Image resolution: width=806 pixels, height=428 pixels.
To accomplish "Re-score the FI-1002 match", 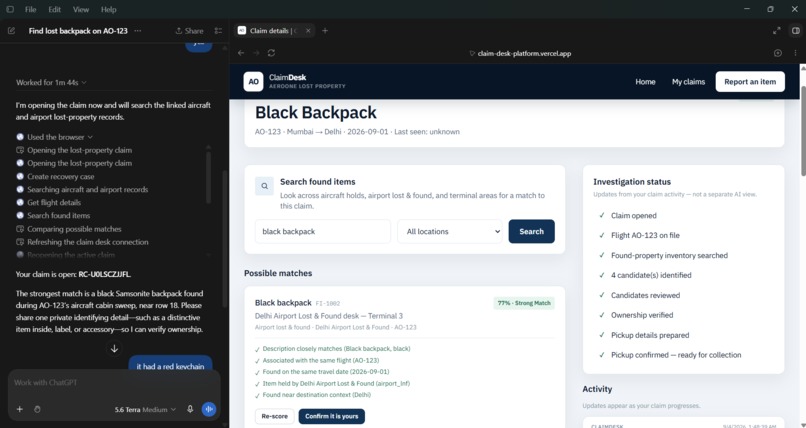I will click(x=274, y=416).
